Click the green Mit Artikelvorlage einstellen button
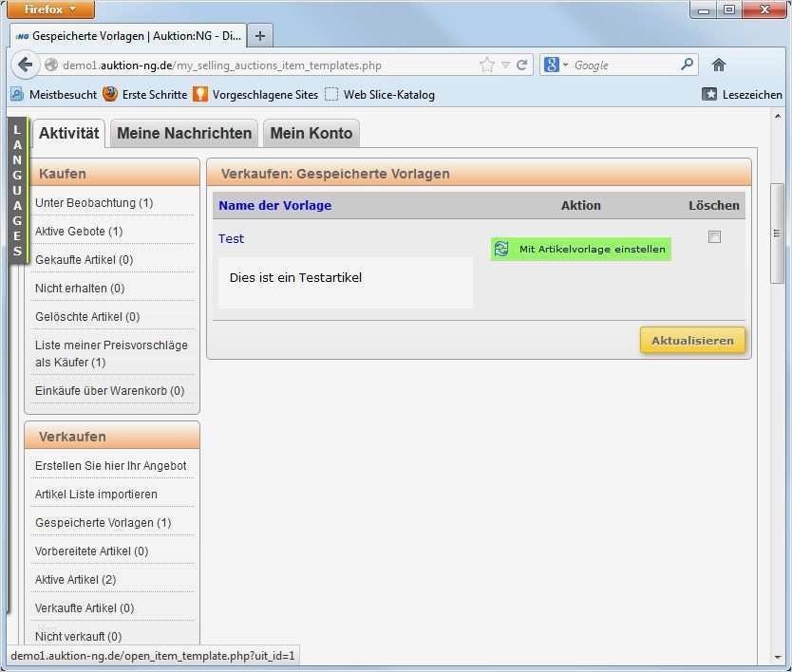 click(581, 249)
